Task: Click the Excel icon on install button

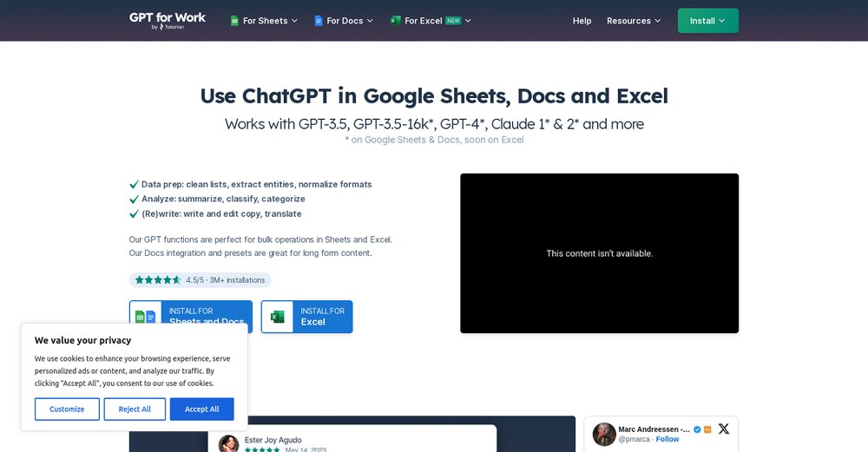Action: pyautogui.click(x=278, y=317)
